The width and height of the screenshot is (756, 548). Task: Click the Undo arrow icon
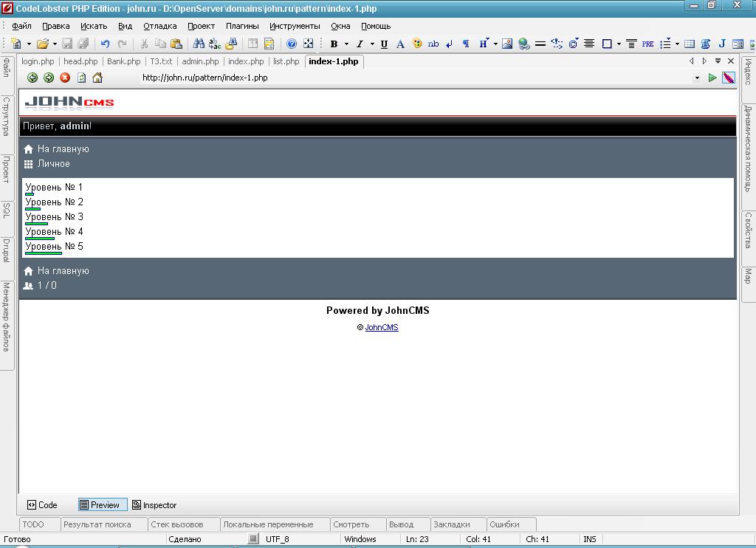point(106,44)
